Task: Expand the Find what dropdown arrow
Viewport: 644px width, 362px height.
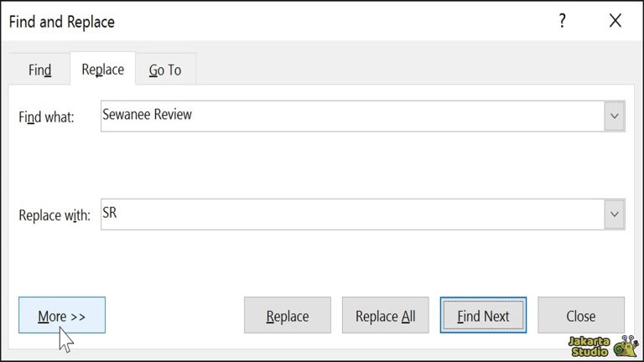Action: [x=615, y=116]
